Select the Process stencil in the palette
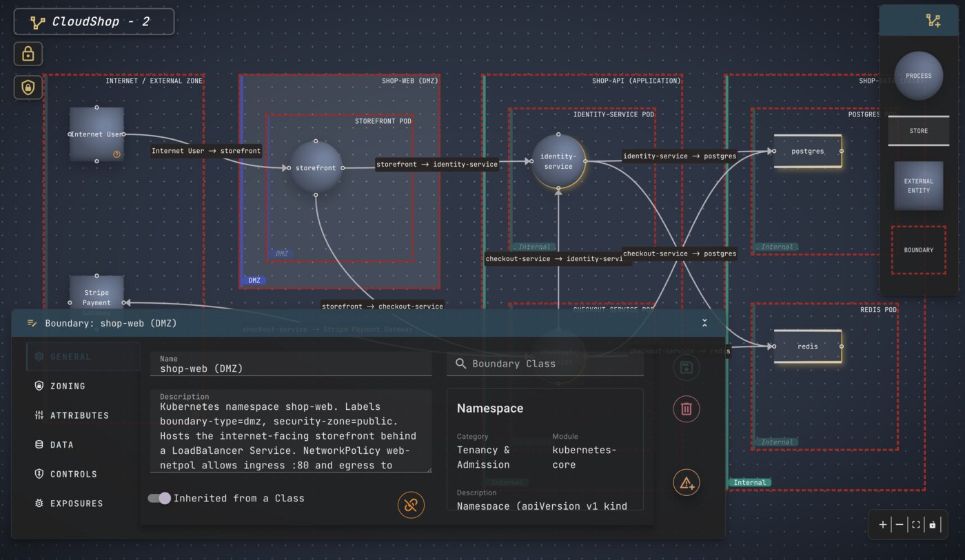Viewport: 965px width, 560px height. [x=919, y=76]
